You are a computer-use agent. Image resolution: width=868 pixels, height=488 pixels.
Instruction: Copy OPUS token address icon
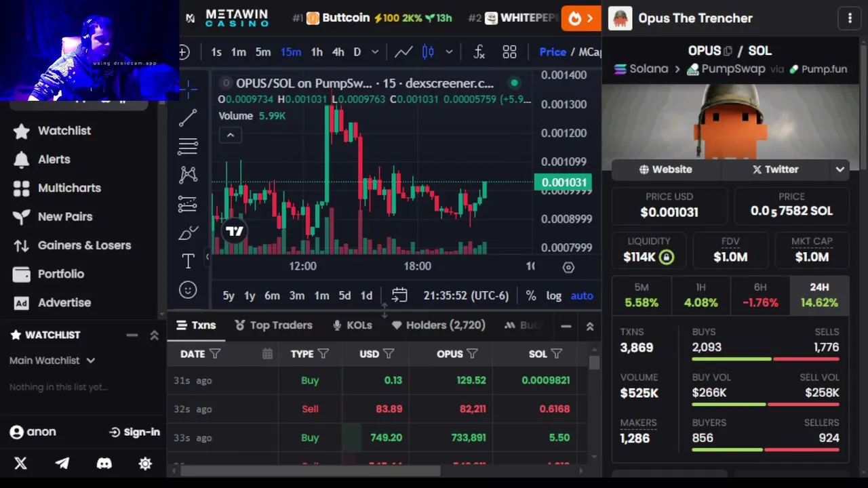(x=728, y=51)
